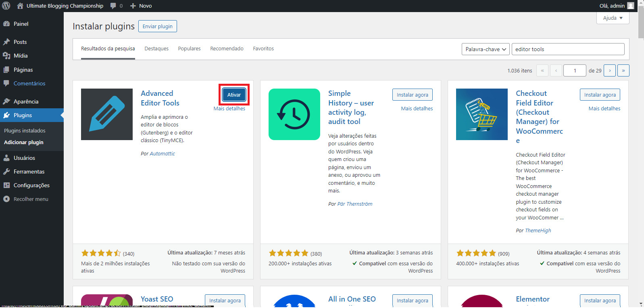The height and width of the screenshot is (308, 644).
Task: Jump to last results page arrow
Action: 623,70
